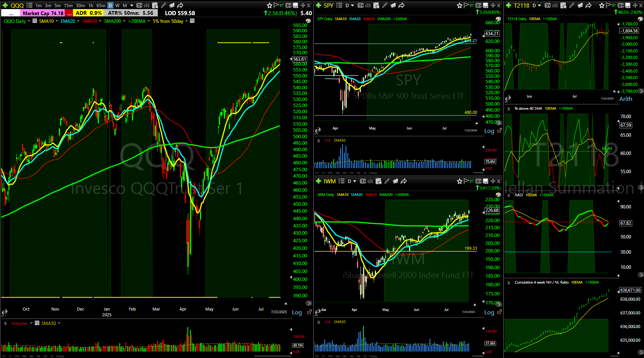Open add-indicator grid icon on T2118 chart

coord(563,5)
